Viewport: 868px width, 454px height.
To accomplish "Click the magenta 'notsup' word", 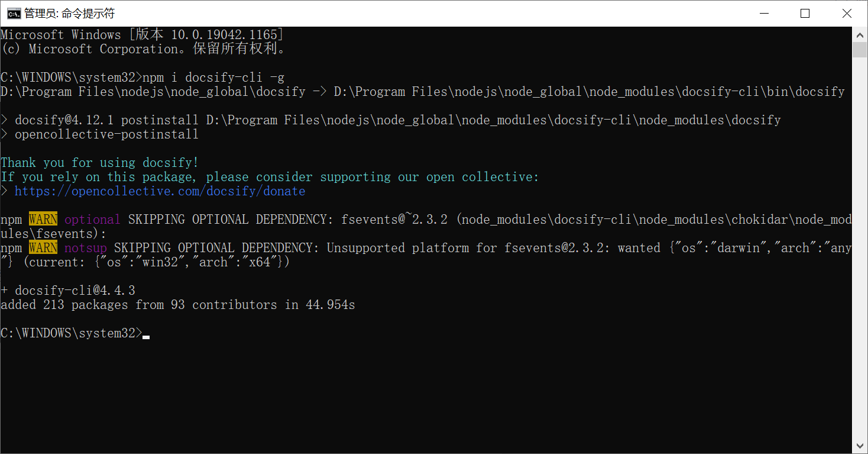I will coord(86,248).
